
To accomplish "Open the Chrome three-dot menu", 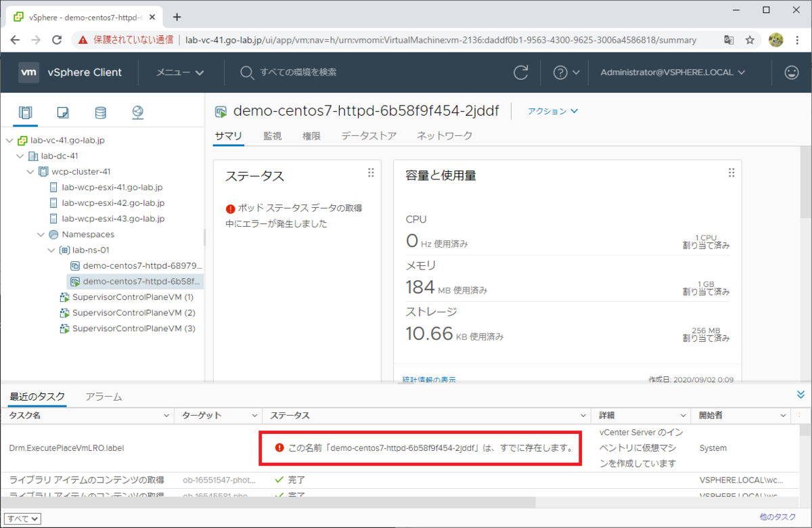I will [797, 40].
